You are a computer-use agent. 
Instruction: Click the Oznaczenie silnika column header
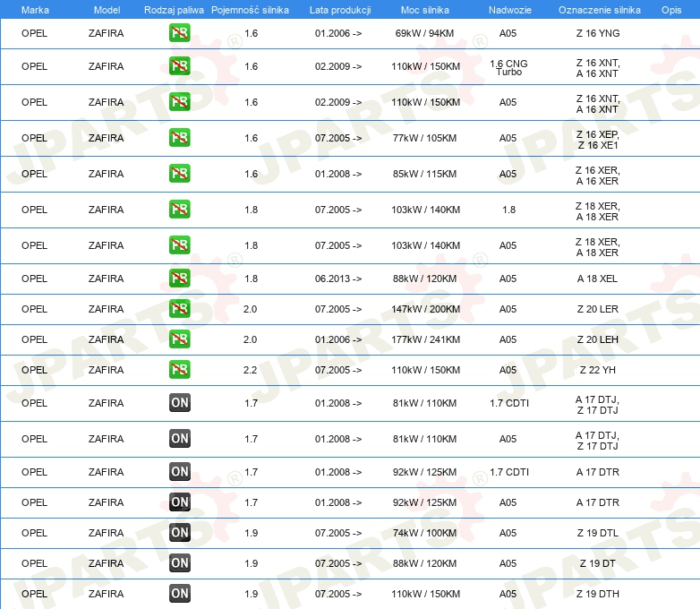coord(599,10)
